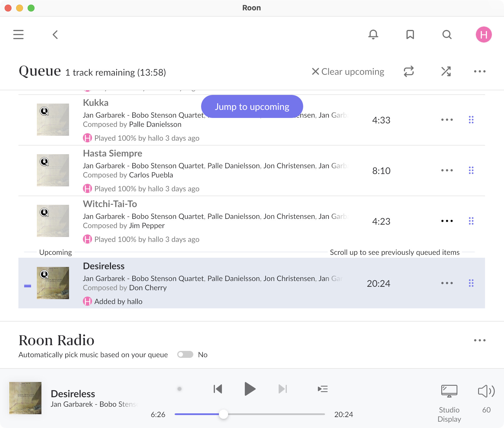Click Clear upcoming
The height and width of the screenshot is (428, 504).
point(348,71)
